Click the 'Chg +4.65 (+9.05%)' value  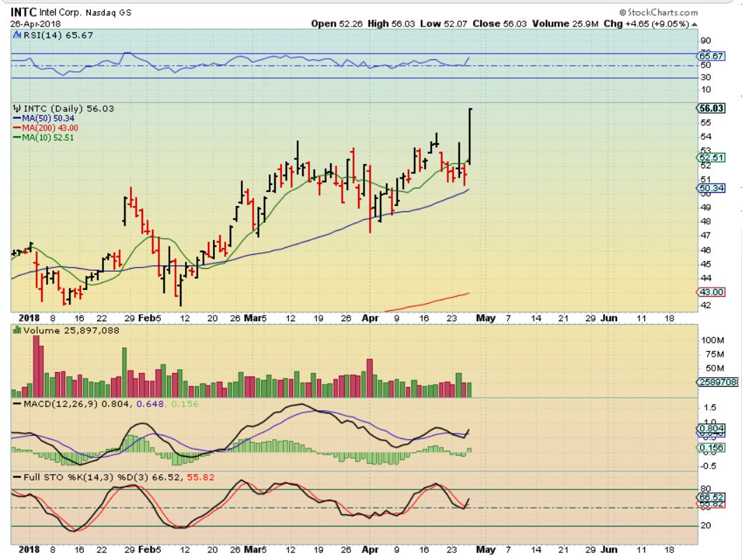click(646, 24)
